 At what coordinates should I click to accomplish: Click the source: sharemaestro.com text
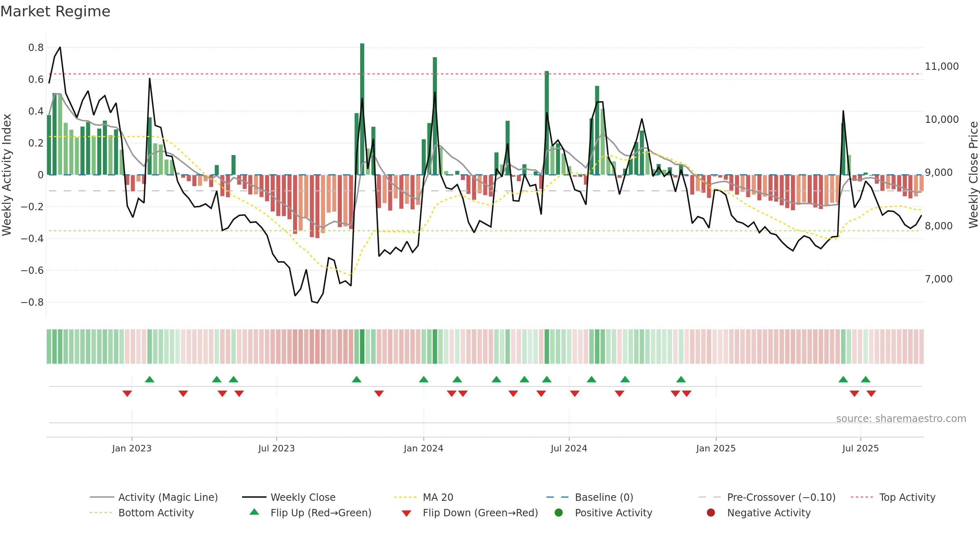point(901,418)
